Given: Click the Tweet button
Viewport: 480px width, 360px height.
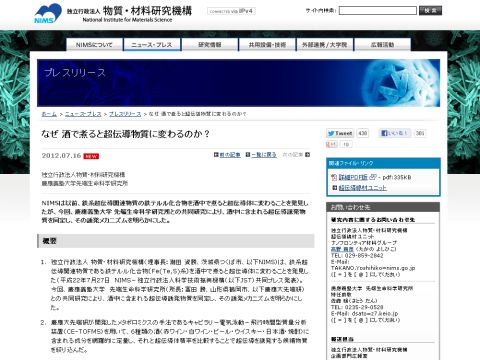Looking at the screenshot, I should (x=340, y=133).
